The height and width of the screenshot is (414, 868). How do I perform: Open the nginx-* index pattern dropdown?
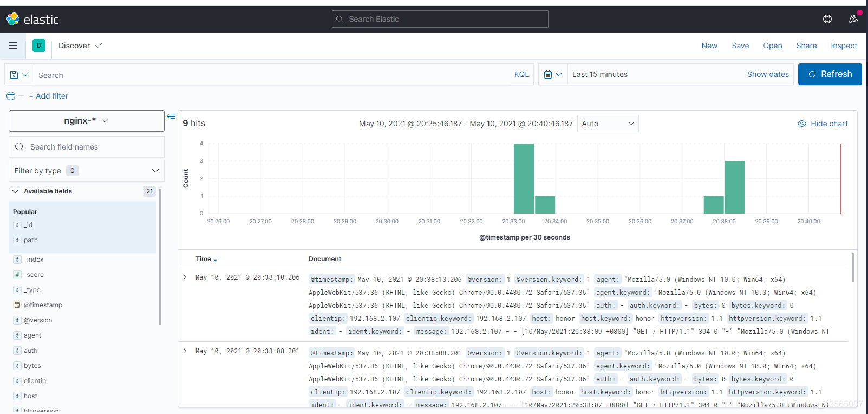[87, 121]
